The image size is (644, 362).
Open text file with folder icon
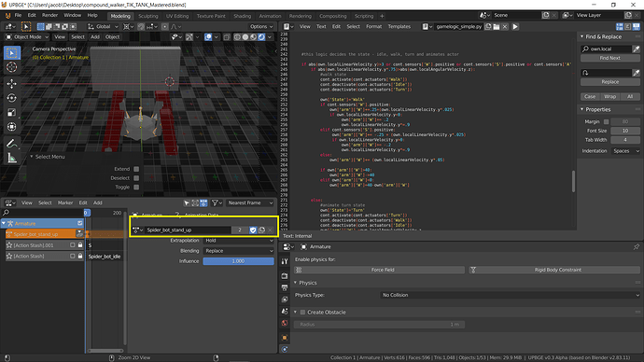click(x=497, y=27)
